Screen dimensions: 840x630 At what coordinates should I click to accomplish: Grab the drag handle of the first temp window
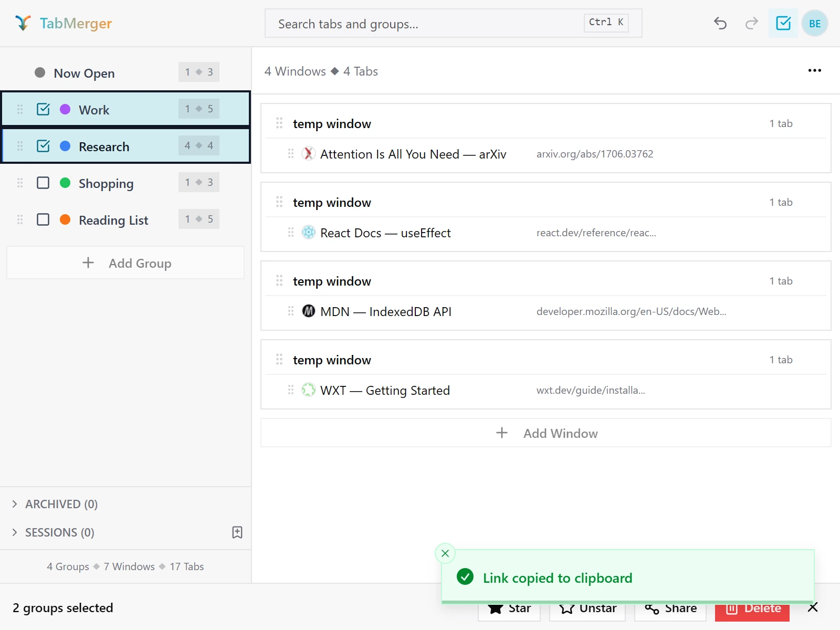(279, 123)
